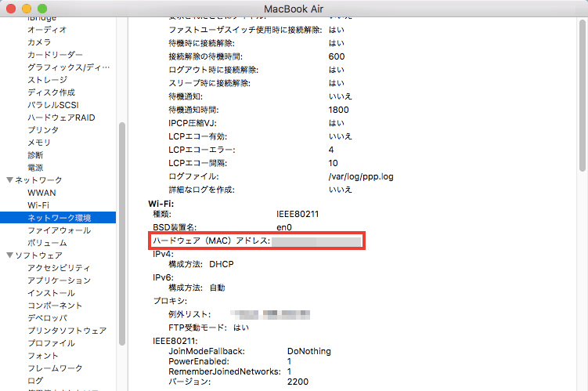Minimize the window with yellow button
The width and height of the screenshot is (588, 391).
tap(27, 9)
